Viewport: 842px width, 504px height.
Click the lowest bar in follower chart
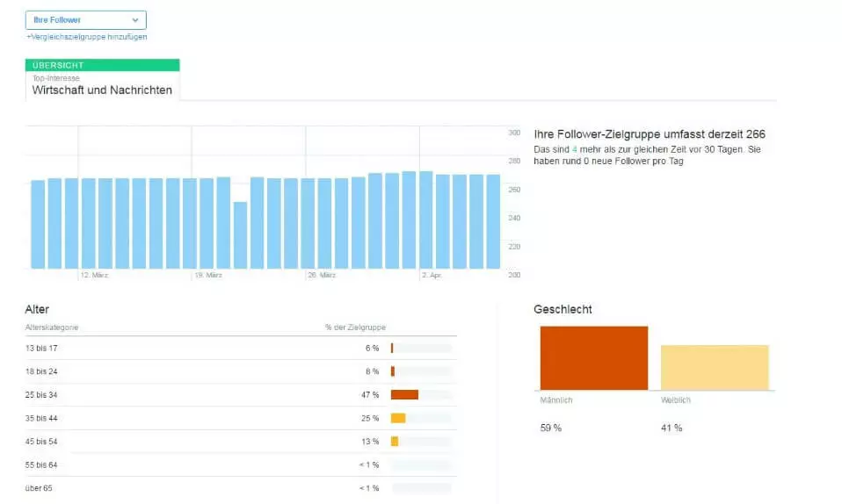240,235
